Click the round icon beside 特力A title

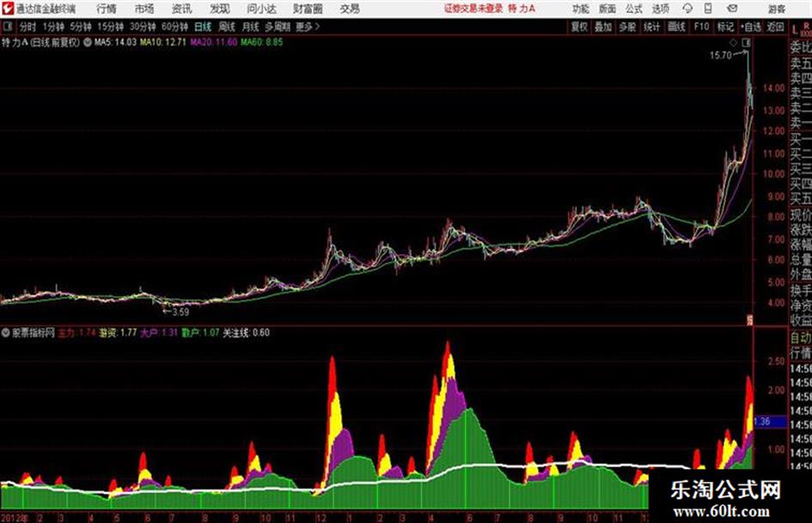point(88,42)
